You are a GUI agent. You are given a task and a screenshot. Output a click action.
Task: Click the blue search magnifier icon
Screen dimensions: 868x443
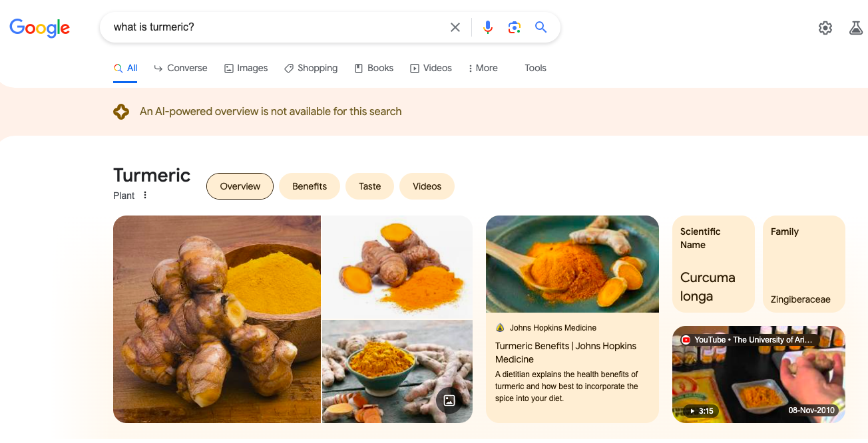541,27
